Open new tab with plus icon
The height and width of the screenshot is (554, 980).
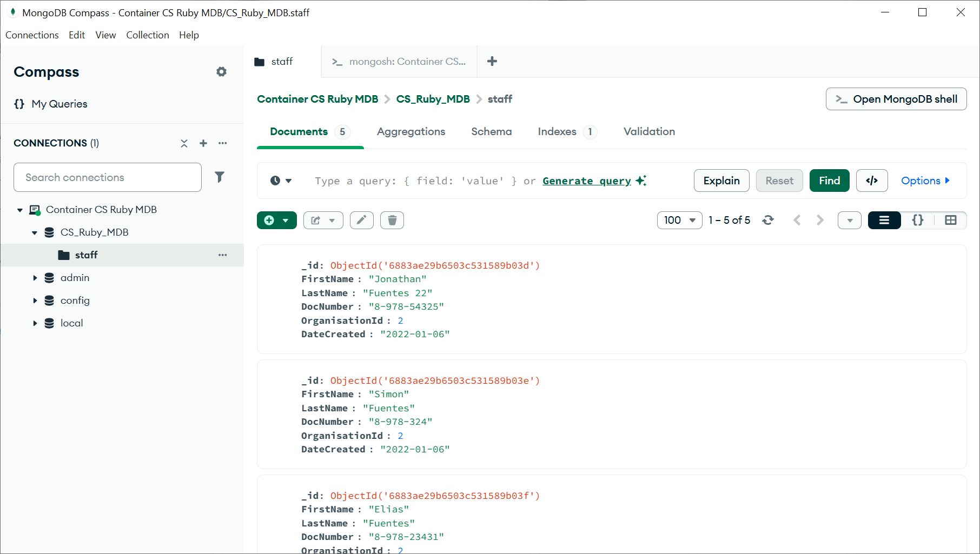click(x=492, y=62)
